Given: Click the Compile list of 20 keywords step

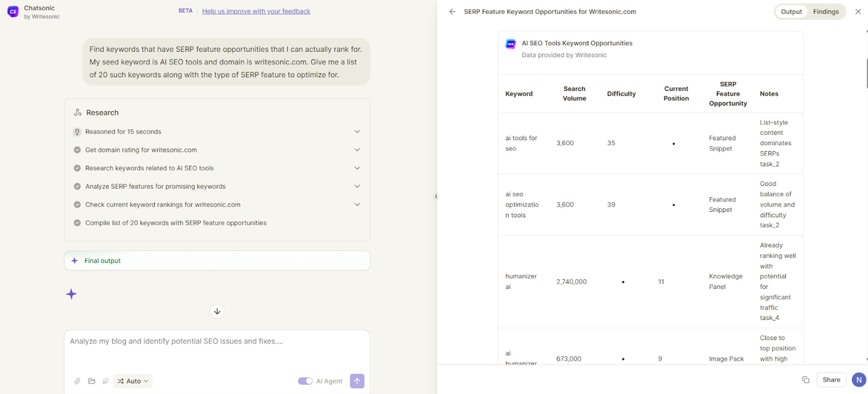Looking at the screenshot, I should (x=176, y=223).
